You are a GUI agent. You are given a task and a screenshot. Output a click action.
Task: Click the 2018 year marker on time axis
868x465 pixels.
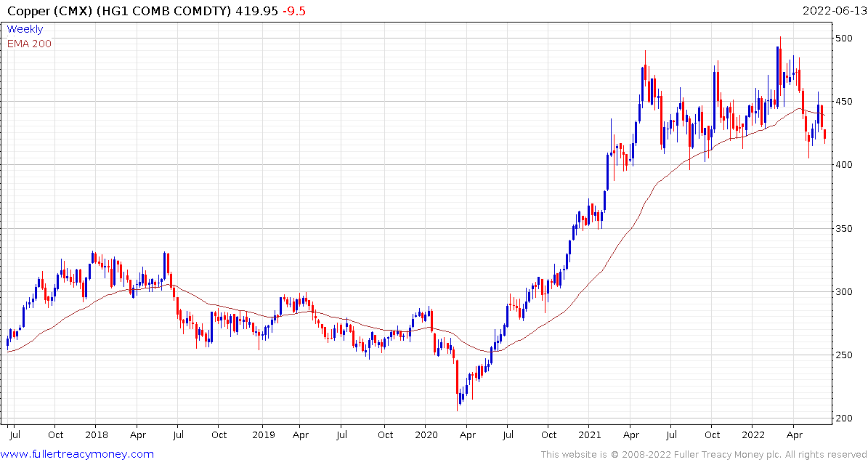click(x=95, y=435)
